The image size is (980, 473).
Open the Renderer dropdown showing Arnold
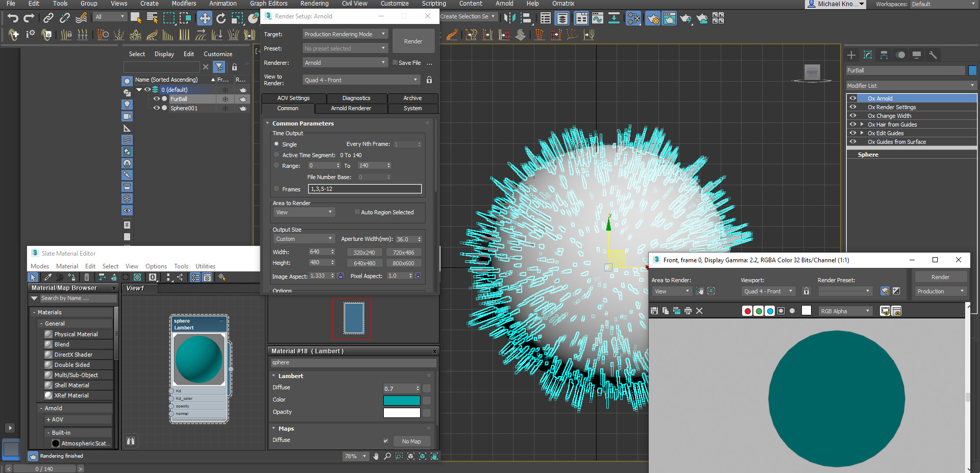coord(345,63)
